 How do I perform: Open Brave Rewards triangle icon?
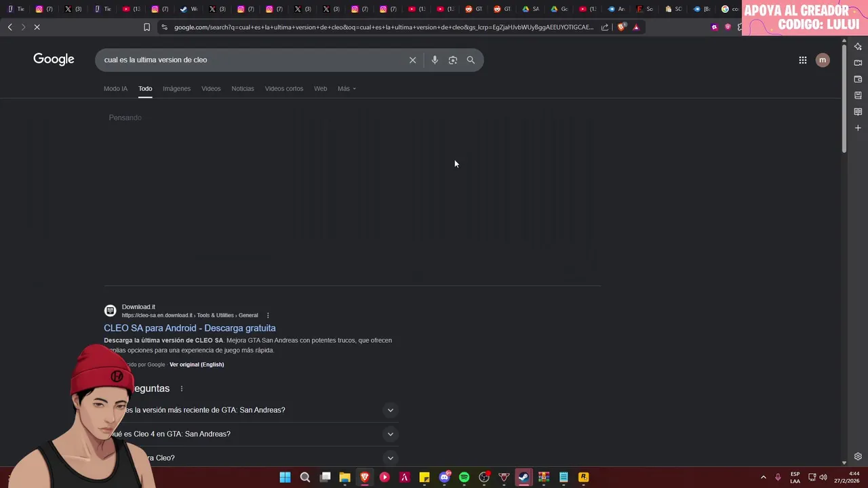coord(636,27)
